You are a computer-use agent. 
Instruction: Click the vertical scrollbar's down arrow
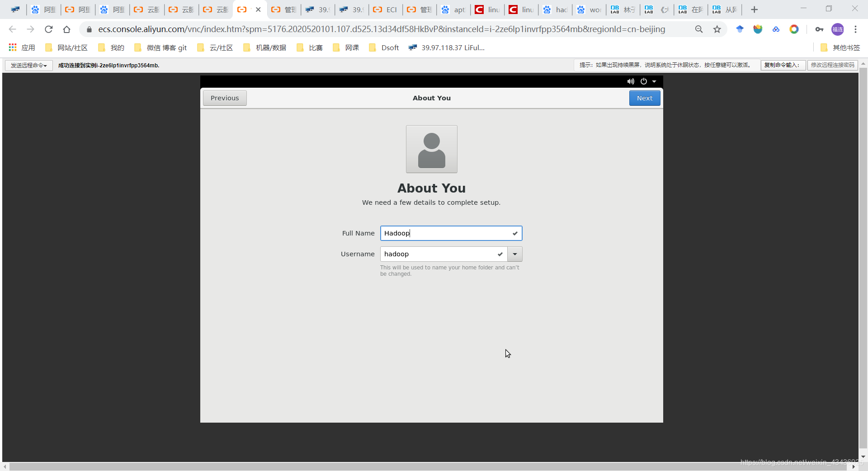[864, 457]
